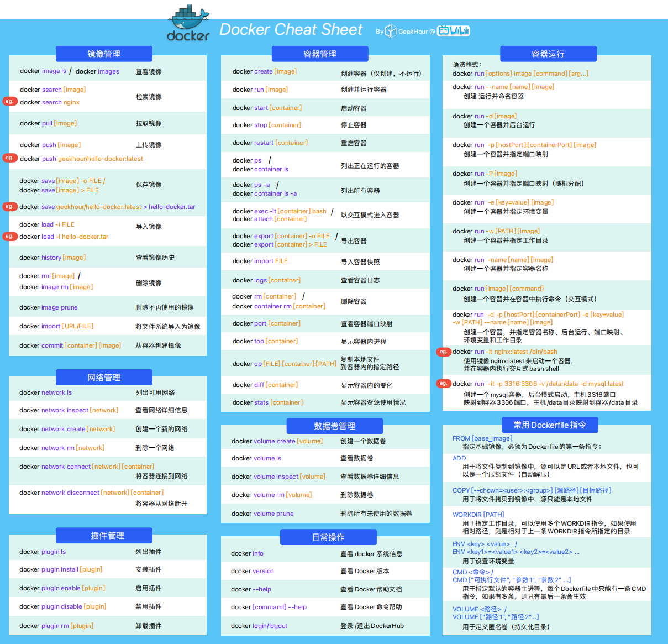668x644 pixels.
Task: Click the 'docker history [image]' command
Action: click(x=52, y=258)
